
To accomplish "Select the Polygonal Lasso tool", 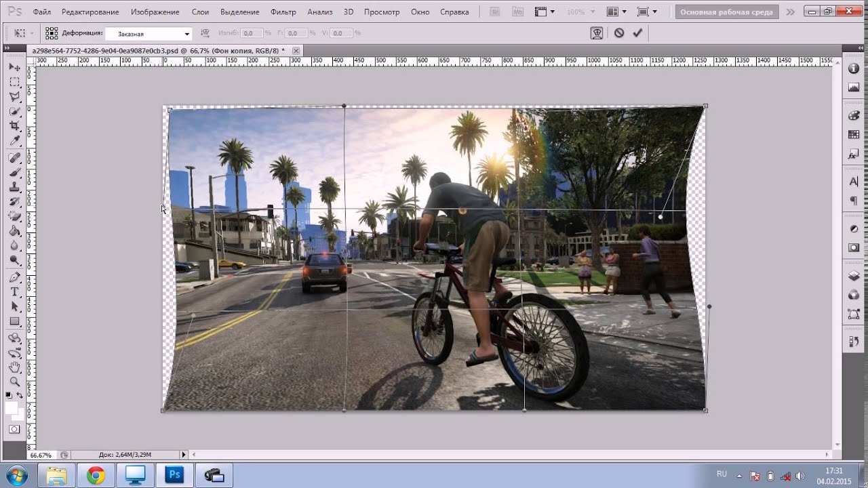I will click(14, 96).
